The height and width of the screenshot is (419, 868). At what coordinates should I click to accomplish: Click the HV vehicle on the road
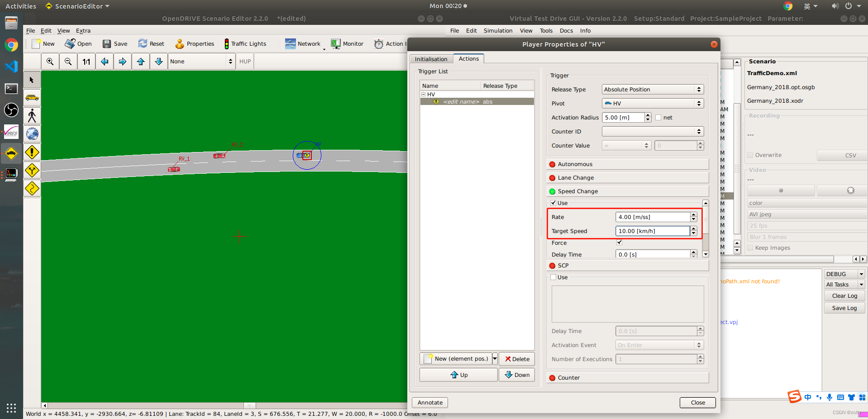click(304, 155)
